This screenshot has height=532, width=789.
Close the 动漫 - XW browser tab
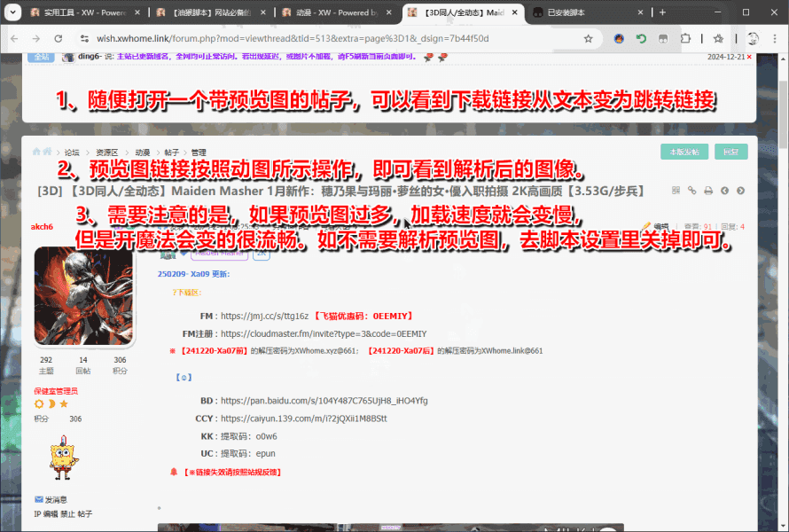coord(389,12)
